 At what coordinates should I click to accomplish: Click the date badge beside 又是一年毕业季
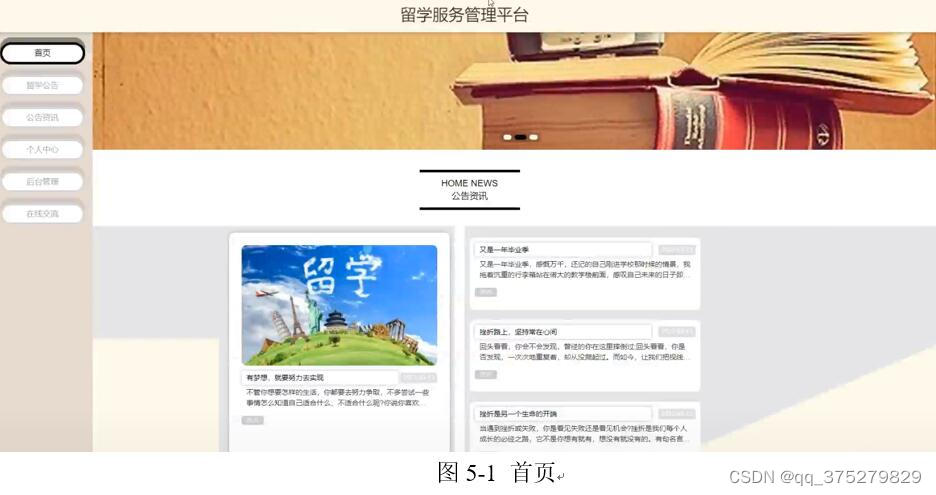[x=676, y=250]
